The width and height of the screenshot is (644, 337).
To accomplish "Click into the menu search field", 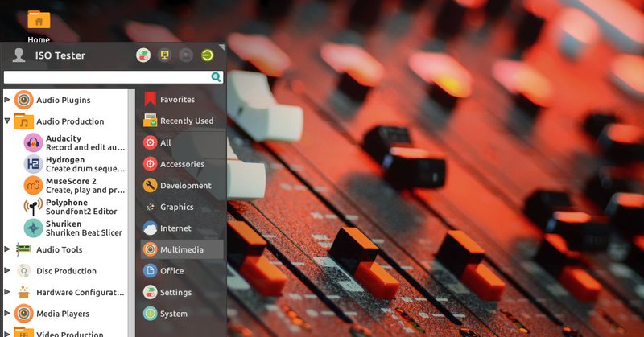I will point(114,76).
